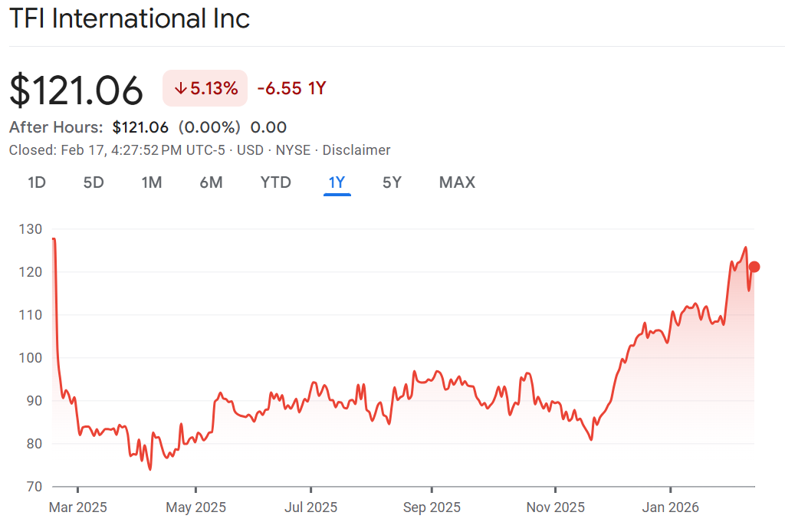Show the MAX price history
Image resolution: width=785 pixels, height=532 pixels.
pos(457,182)
